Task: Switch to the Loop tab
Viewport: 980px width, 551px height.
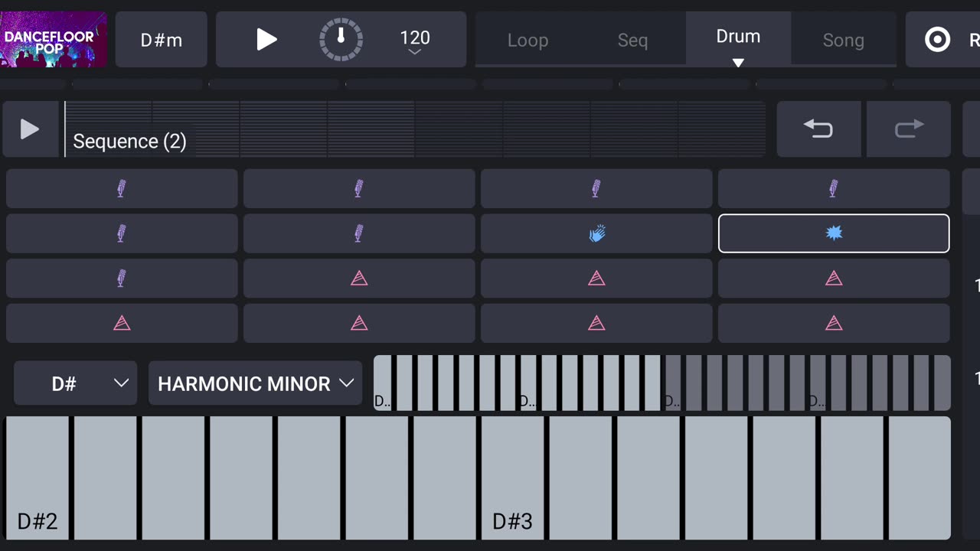Action: click(x=528, y=40)
